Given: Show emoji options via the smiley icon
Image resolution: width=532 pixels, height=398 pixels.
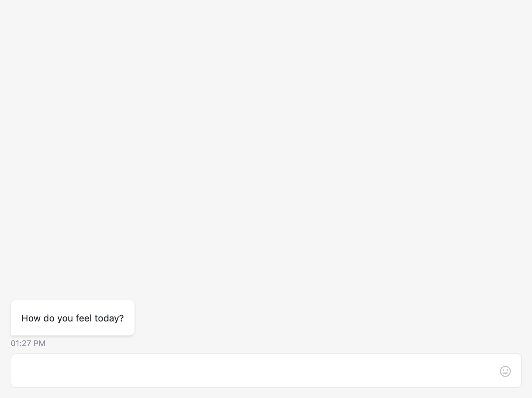Looking at the screenshot, I should (x=505, y=371).
